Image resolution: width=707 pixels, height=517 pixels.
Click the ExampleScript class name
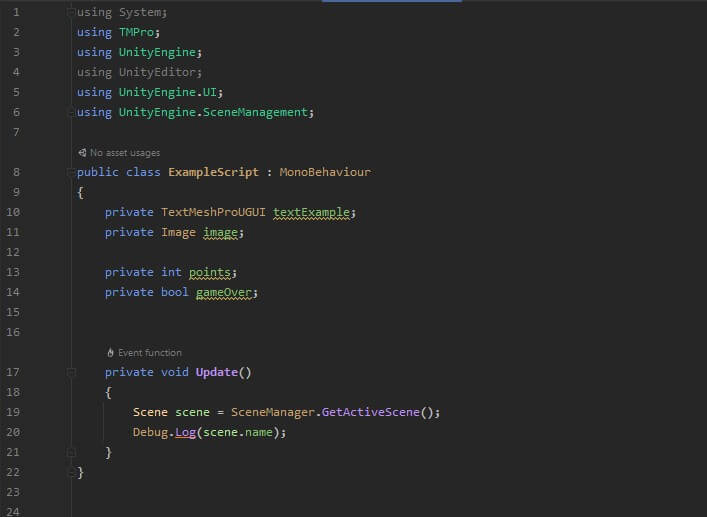pyautogui.click(x=213, y=172)
